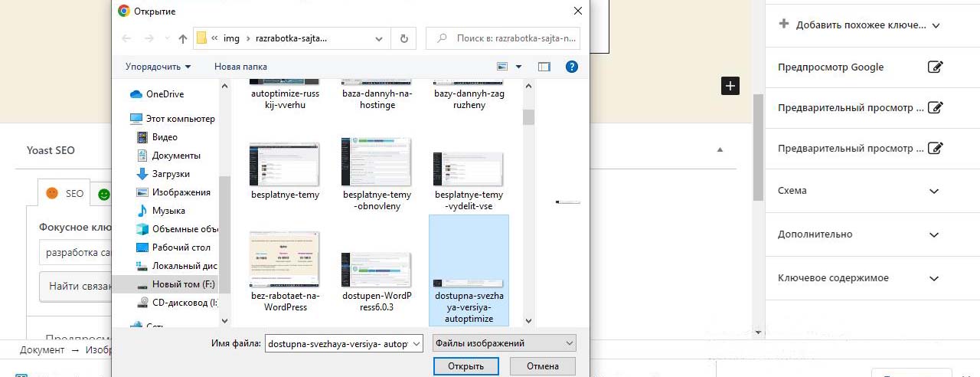Click the change view icon
The image size is (980, 377).
pyautogui.click(x=502, y=67)
